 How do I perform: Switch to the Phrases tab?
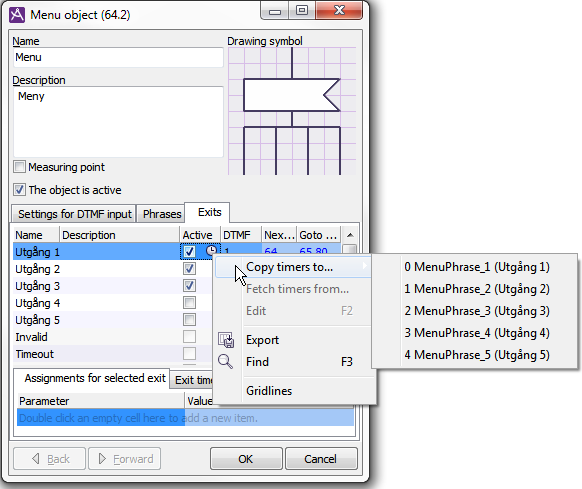point(162,214)
